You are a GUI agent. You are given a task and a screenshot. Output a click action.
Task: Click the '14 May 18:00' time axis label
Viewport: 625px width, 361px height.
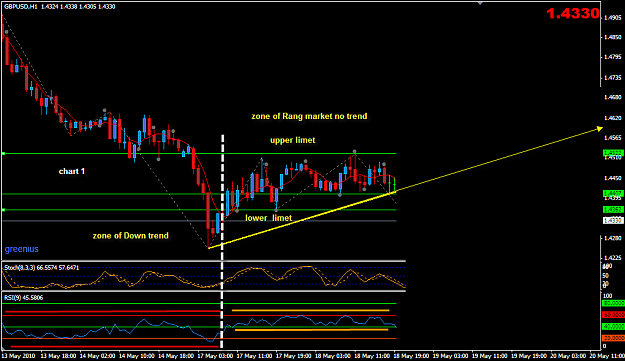point(176,356)
